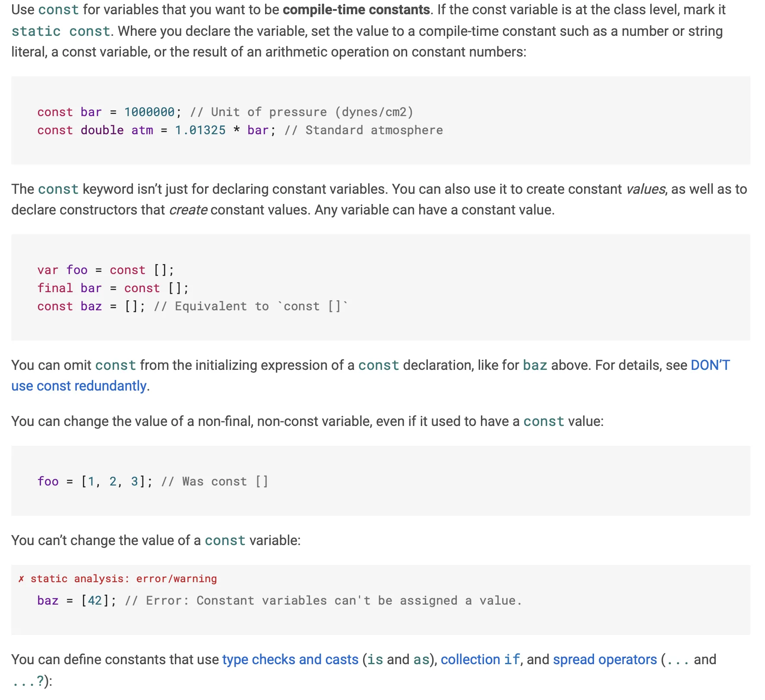Go to the "spread operators" link
This screenshot has width=765, height=700.
click(x=604, y=659)
